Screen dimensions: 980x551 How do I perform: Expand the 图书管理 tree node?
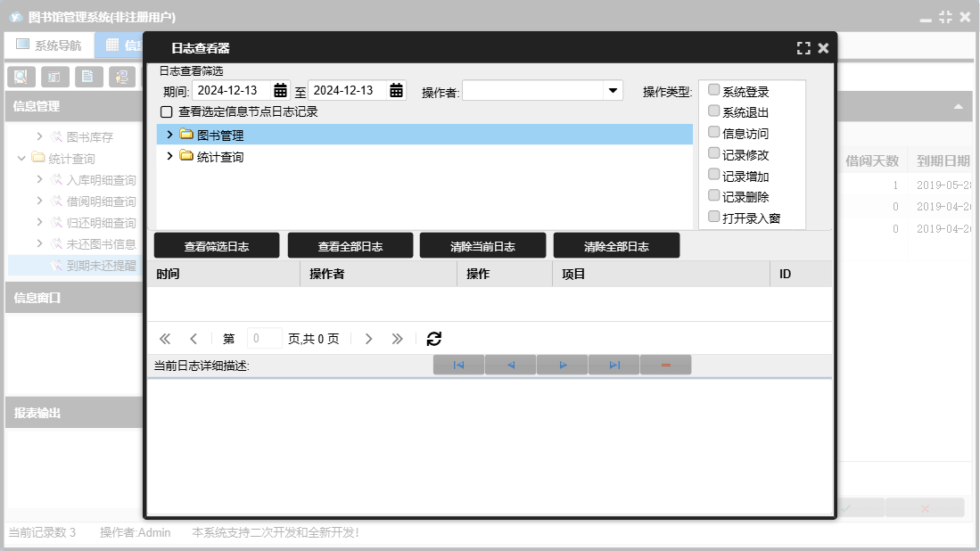coord(169,135)
